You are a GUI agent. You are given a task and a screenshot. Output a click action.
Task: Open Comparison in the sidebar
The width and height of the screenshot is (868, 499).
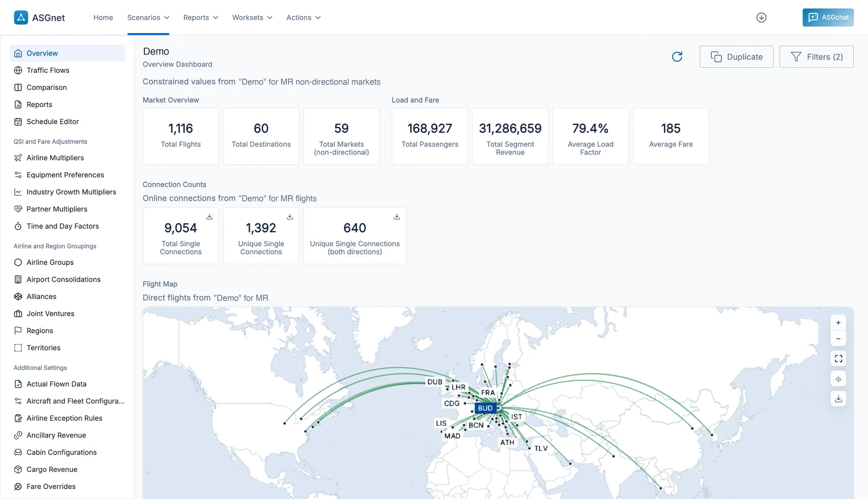67,87
